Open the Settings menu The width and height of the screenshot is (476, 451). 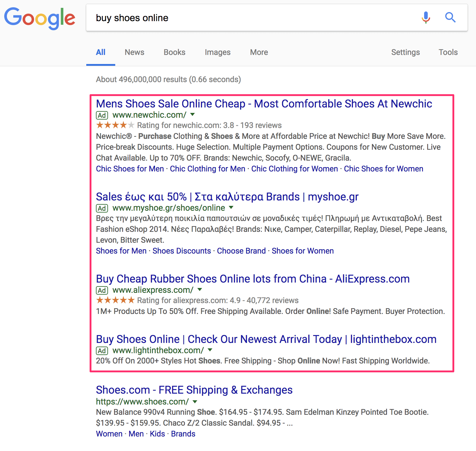point(405,52)
